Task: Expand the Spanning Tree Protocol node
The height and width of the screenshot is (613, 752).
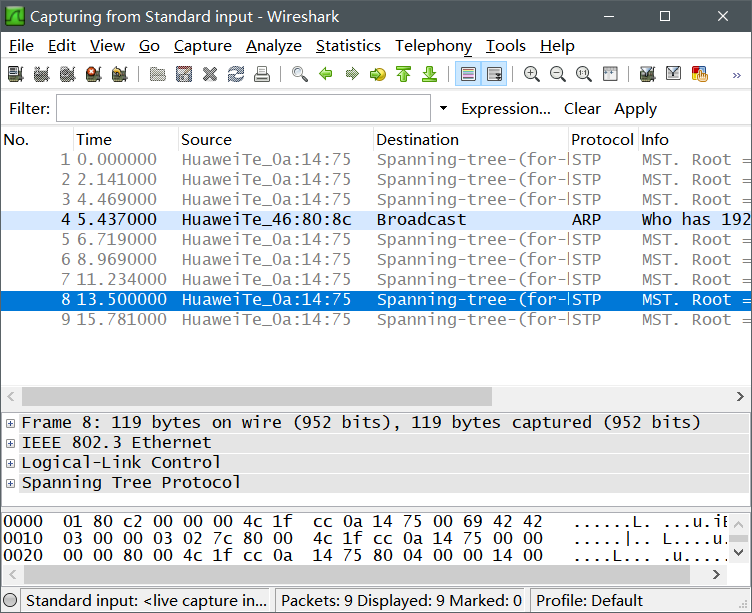Action: click(x=10, y=483)
